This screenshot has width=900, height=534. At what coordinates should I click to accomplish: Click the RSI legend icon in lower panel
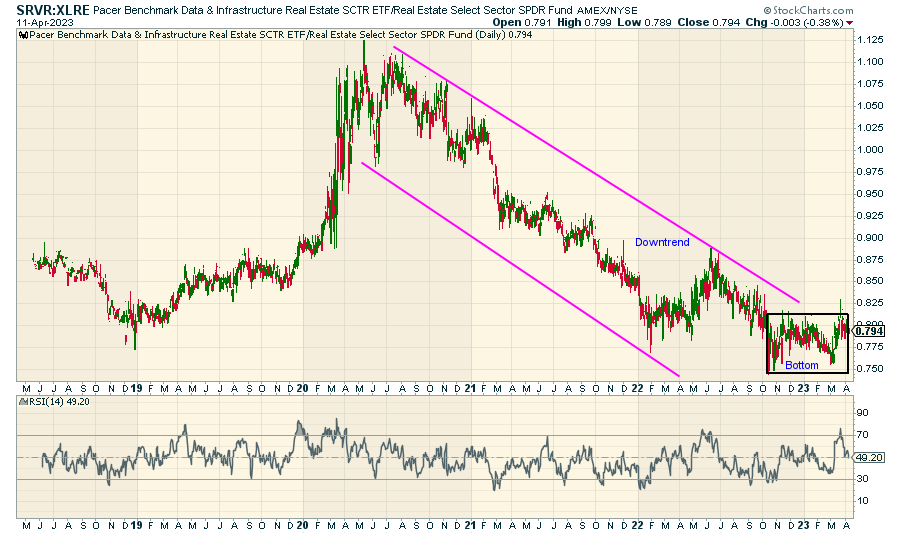(22, 402)
